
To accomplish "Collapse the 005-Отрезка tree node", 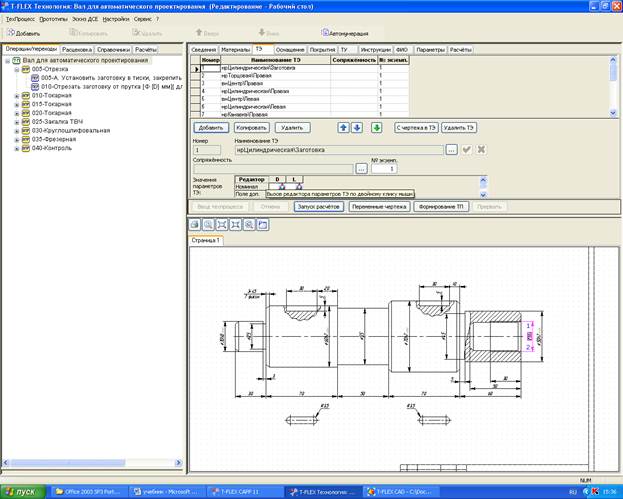I will point(17,70).
